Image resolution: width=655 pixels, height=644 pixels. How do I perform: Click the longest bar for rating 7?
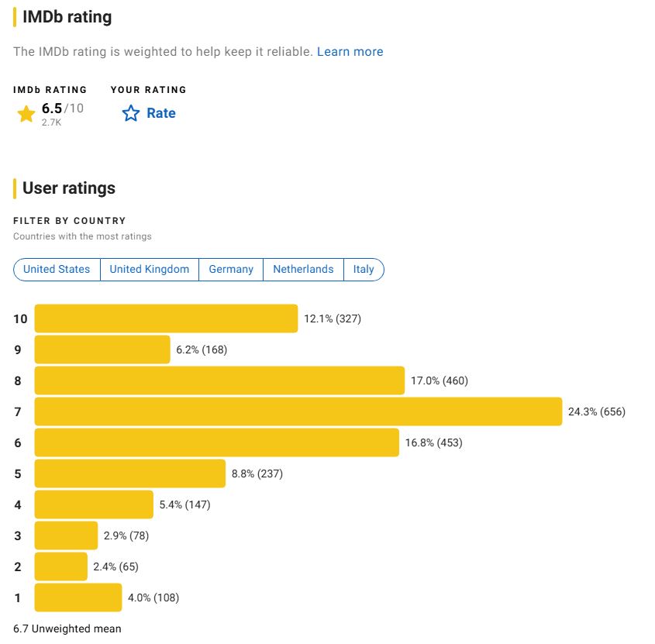(x=298, y=412)
